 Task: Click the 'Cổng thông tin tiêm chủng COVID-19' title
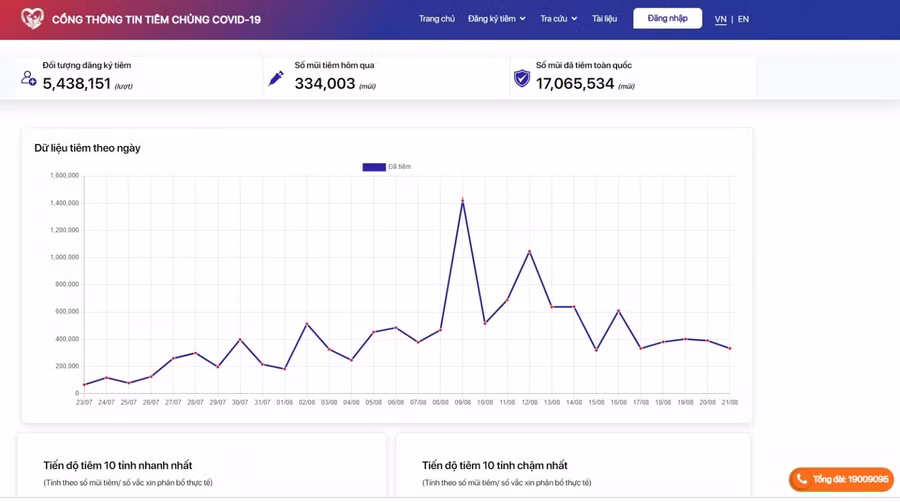pyautogui.click(x=156, y=19)
